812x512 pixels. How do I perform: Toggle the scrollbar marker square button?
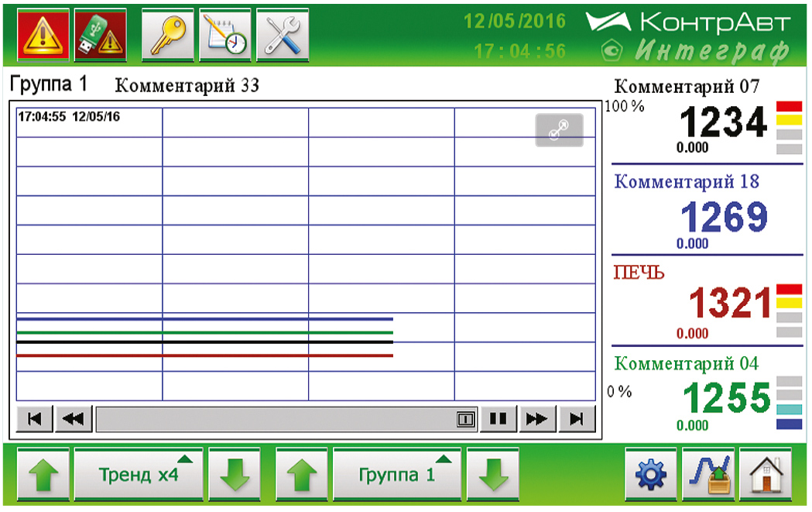coord(465,419)
